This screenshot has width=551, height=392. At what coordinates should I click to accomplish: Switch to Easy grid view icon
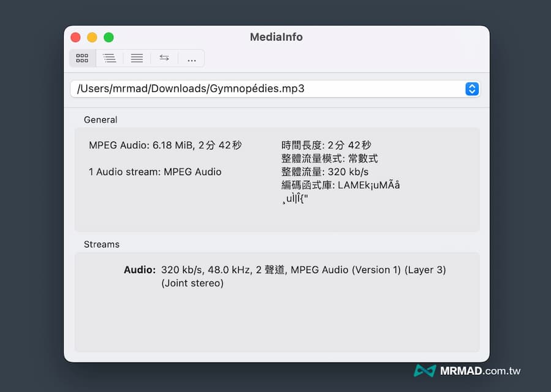(82, 58)
